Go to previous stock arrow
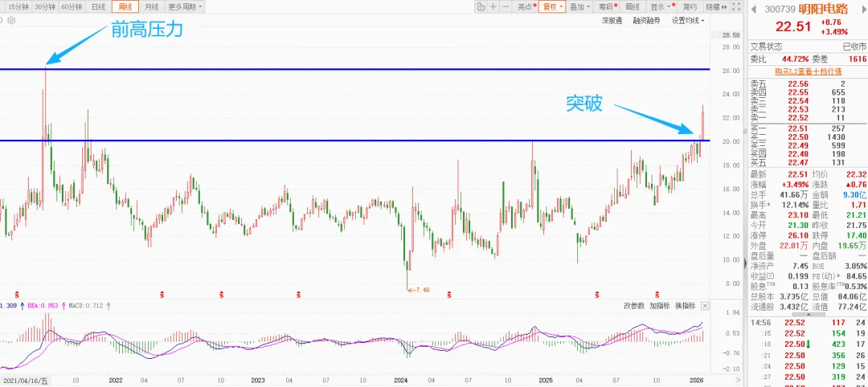This screenshot has height=387, width=868. click(x=753, y=9)
